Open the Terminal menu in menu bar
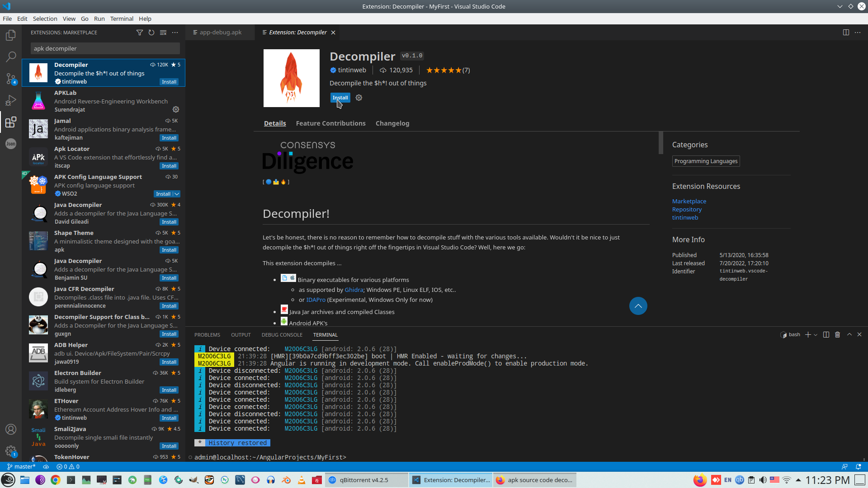The image size is (868, 488). pyautogui.click(x=122, y=19)
